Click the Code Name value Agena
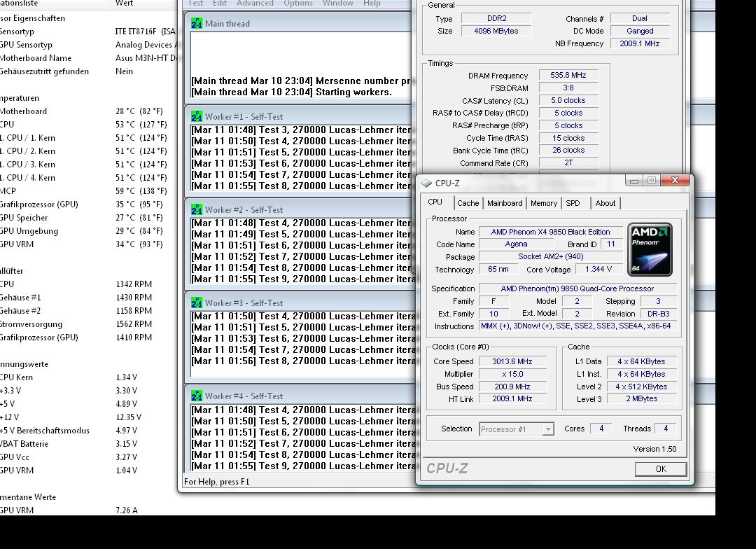Screen dimensions: 756x549 tap(516, 244)
